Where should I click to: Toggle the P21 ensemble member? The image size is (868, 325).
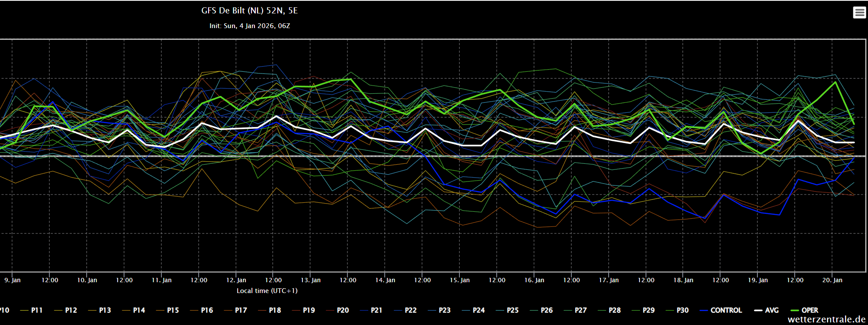(371, 310)
